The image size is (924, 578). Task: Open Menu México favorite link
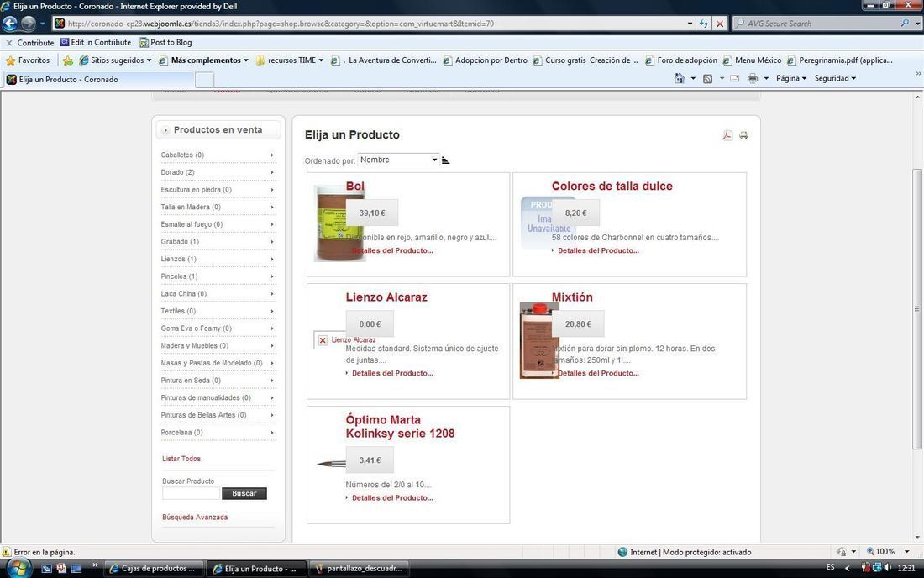pos(752,60)
